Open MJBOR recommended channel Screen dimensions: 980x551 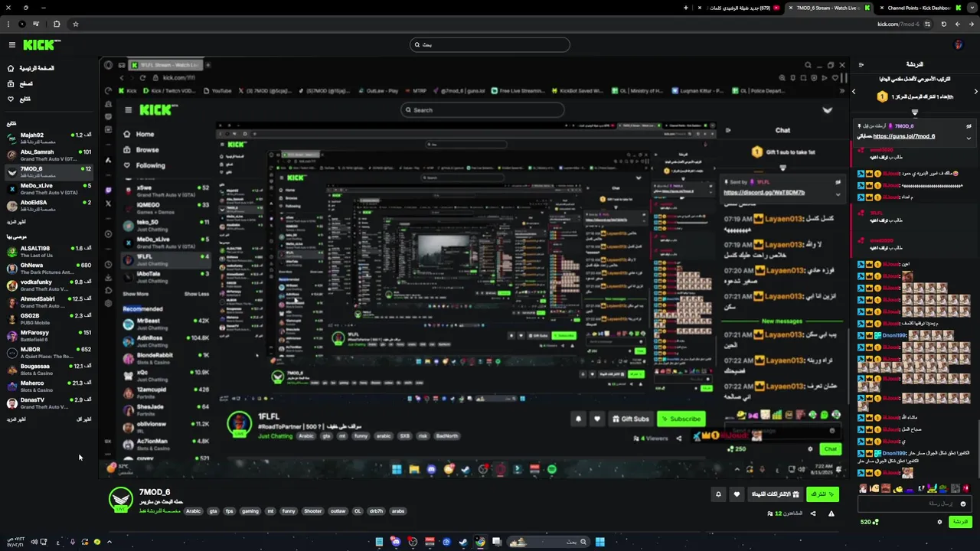click(49, 352)
